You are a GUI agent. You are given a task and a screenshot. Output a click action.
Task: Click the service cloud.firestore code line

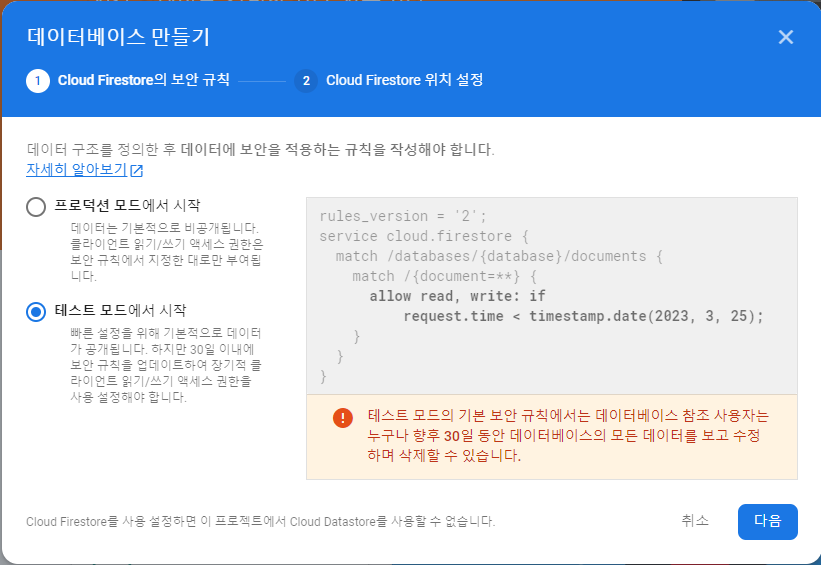pos(424,236)
